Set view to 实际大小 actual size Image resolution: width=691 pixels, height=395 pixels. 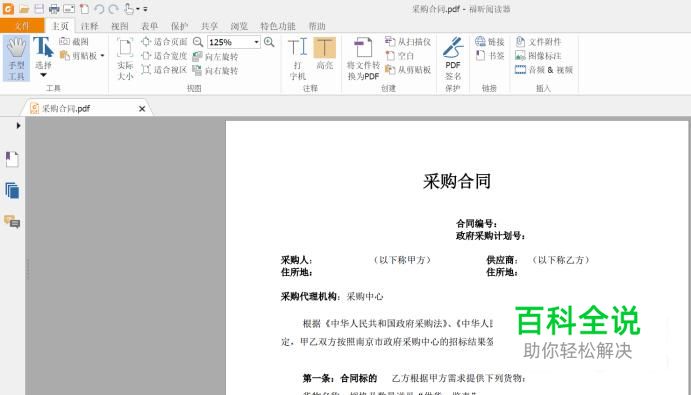(125, 59)
